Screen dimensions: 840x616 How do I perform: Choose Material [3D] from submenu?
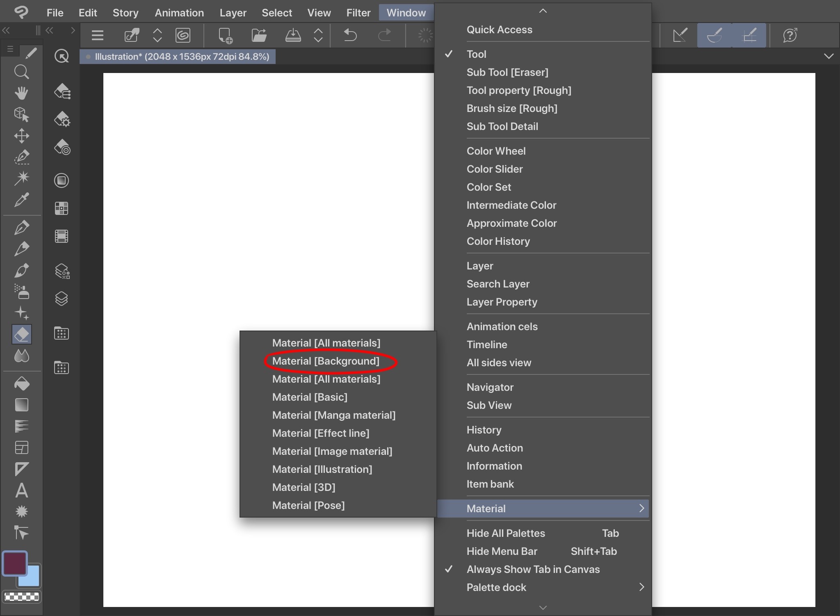[x=338, y=487]
